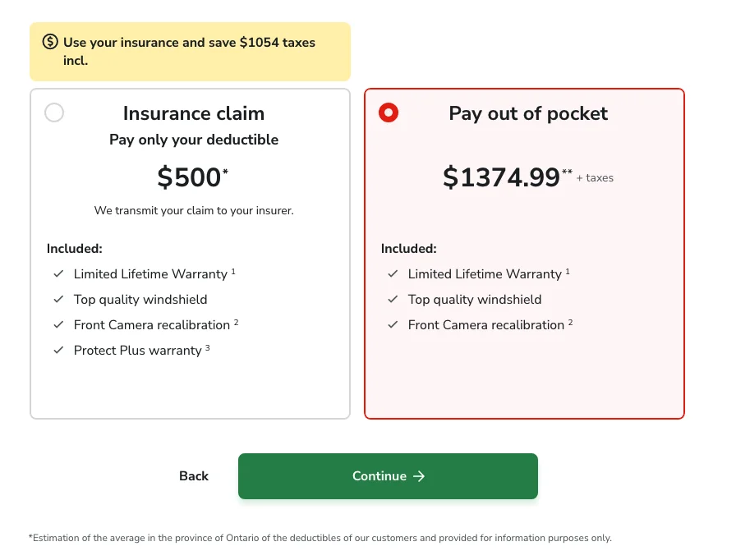Click the Pay out of pocket heading
736x560 pixels.
coord(528,113)
